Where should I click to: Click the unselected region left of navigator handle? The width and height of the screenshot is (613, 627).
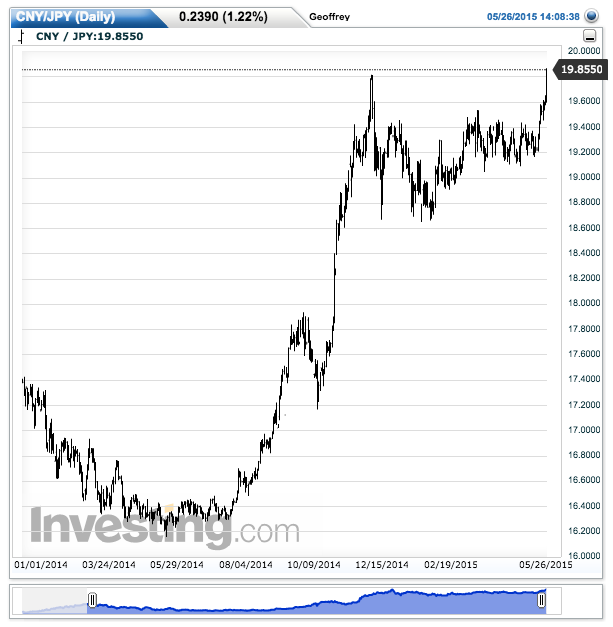pos(55,602)
